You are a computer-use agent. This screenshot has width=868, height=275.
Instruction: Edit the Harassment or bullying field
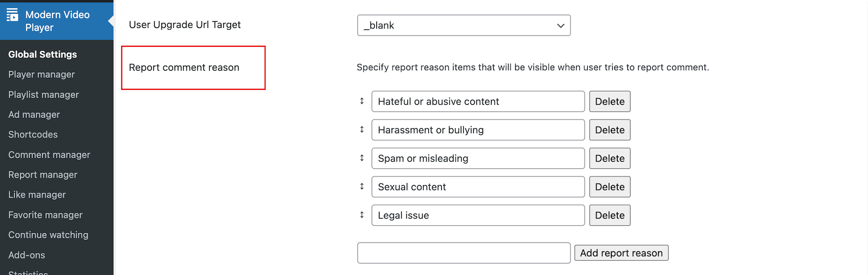click(478, 130)
